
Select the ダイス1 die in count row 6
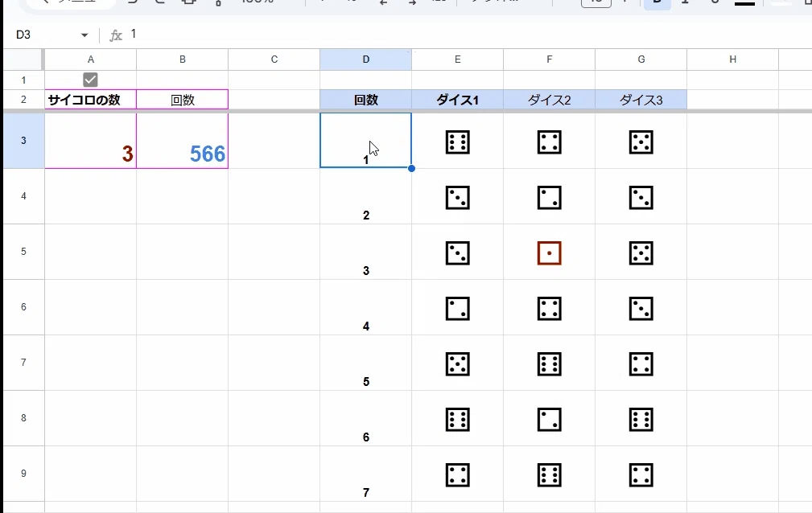pyautogui.click(x=458, y=420)
